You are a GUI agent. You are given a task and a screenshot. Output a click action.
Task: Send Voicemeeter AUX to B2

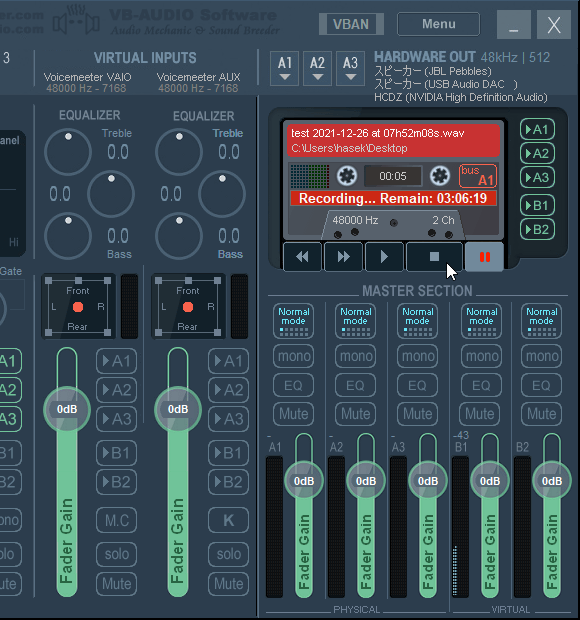click(229, 482)
